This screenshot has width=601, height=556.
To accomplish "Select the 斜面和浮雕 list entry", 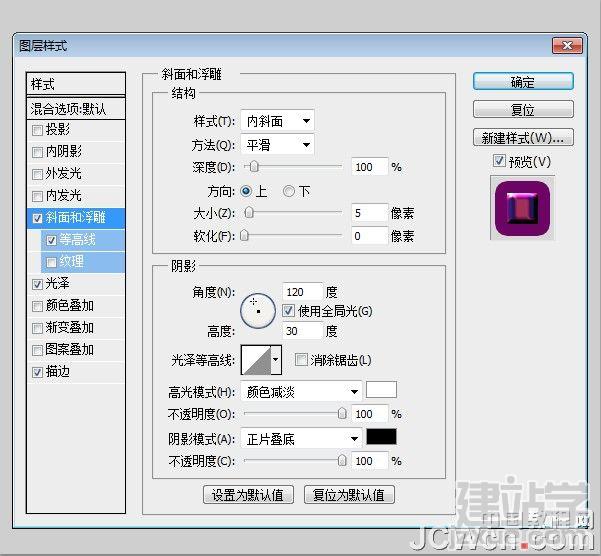I will tap(76, 217).
